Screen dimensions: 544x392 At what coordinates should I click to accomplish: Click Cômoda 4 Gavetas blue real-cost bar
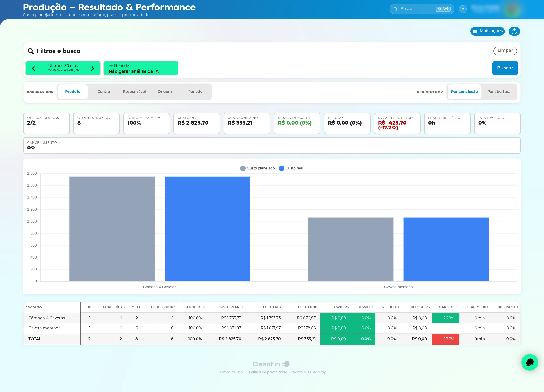(x=207, y=229)
